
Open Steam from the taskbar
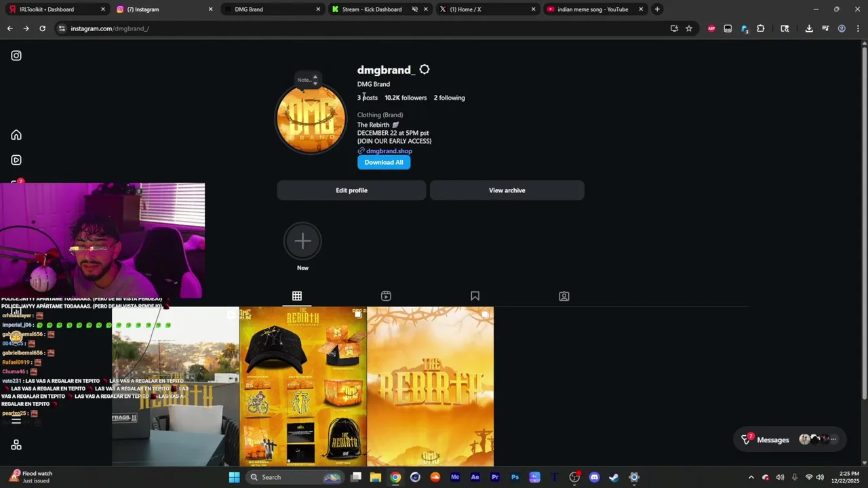pos(614,477)
